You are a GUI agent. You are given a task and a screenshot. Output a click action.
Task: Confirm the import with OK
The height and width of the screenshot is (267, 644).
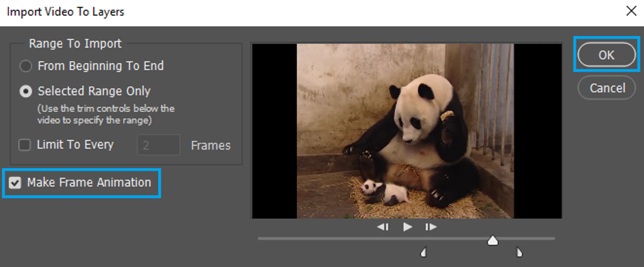click(x=606, y=55)
